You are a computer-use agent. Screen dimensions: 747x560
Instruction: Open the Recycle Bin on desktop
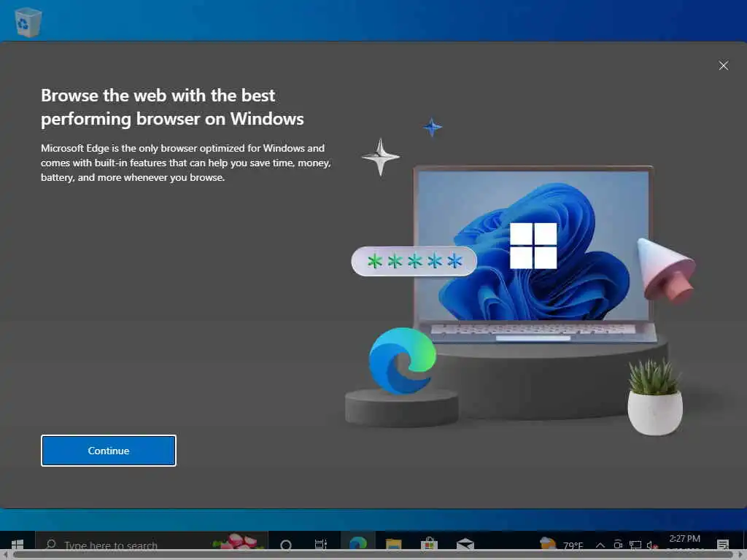(x=28, y=21)
